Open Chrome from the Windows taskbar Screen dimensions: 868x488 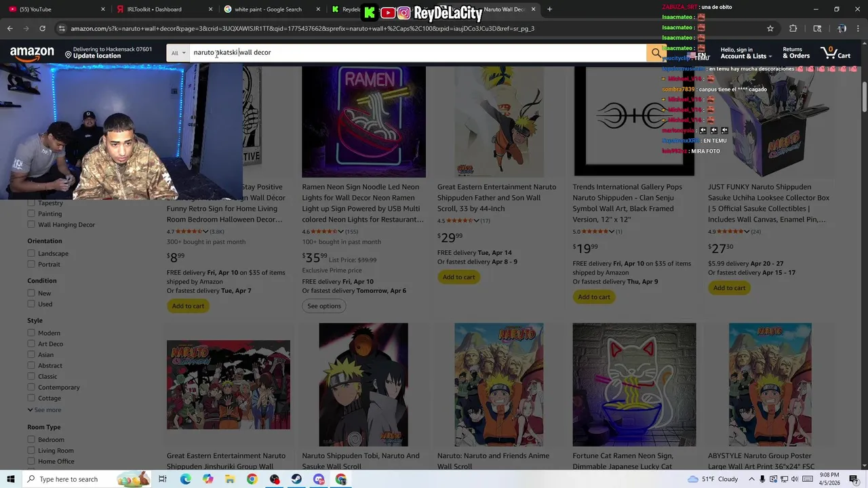point(252,479)
